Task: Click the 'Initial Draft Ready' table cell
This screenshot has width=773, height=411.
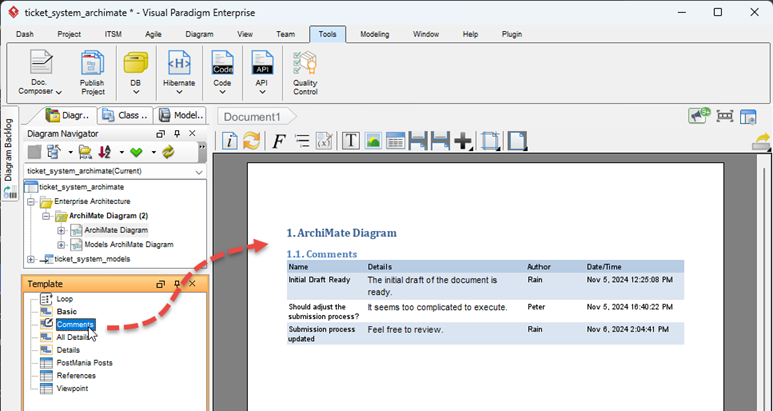Action: click(x=319, y=279)
